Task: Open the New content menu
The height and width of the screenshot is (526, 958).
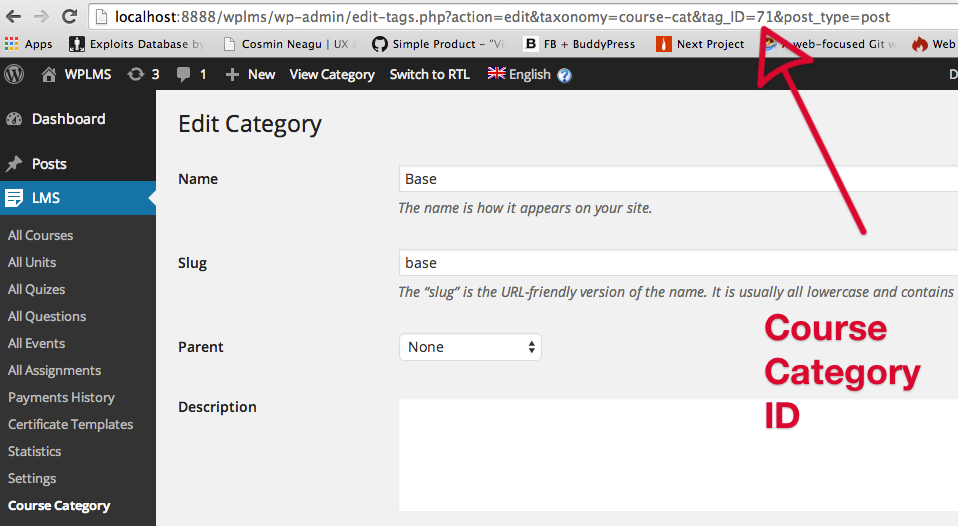Action: [x=250, y=75]
